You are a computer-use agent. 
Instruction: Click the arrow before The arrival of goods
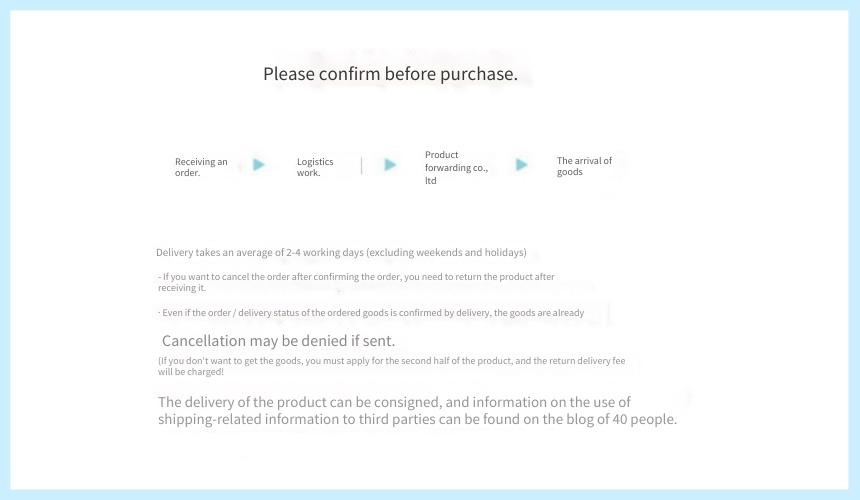pyautogui.click(x=522, y=164)
